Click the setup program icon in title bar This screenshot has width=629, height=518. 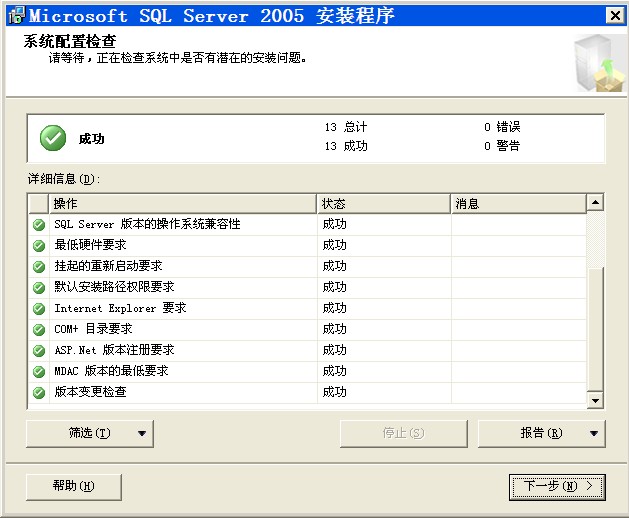(x=17, y=15)
